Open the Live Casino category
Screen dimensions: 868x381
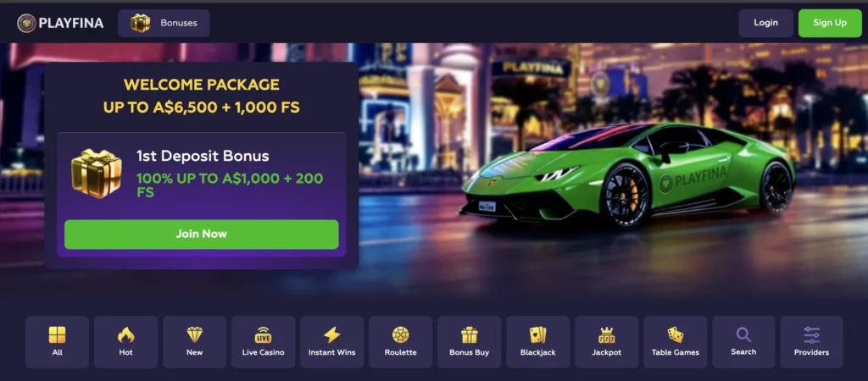(x=263, y=342)
